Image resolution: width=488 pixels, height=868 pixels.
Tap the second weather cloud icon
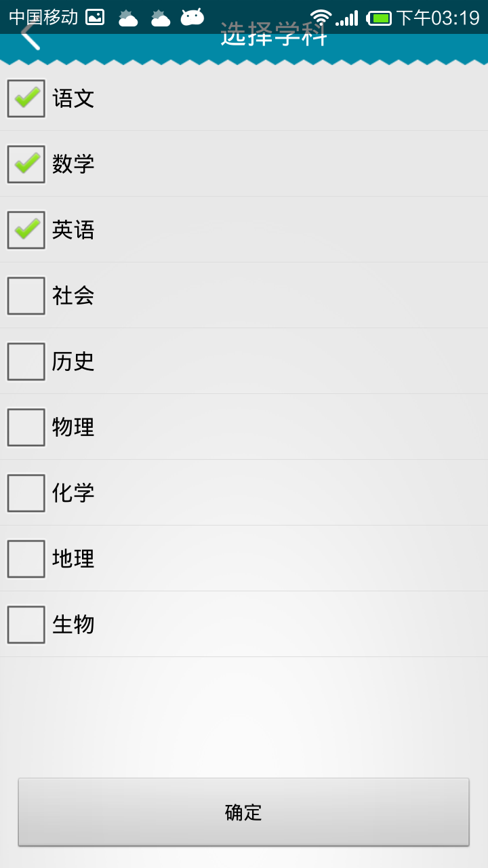pos(161,18)
